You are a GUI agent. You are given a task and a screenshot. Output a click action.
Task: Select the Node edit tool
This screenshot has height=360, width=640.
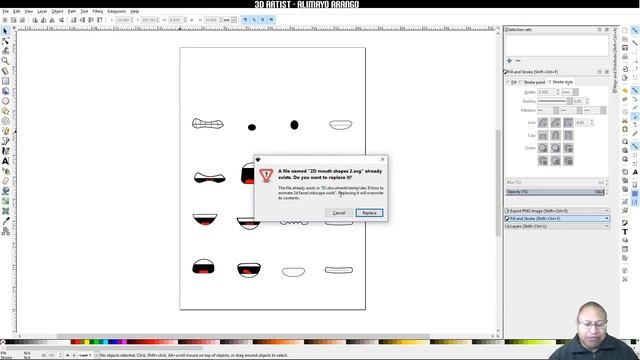[5, 41]
